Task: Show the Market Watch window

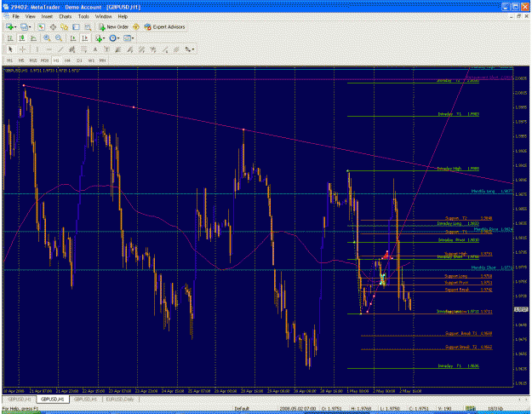Action: 42,26
